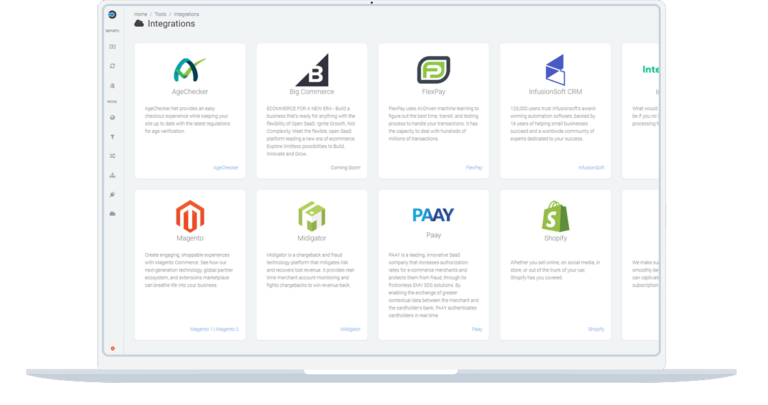This screenshot has width=768, height=405.
Task: Click the InfusionSoft CRM logo
Action: tap(553, 68)
